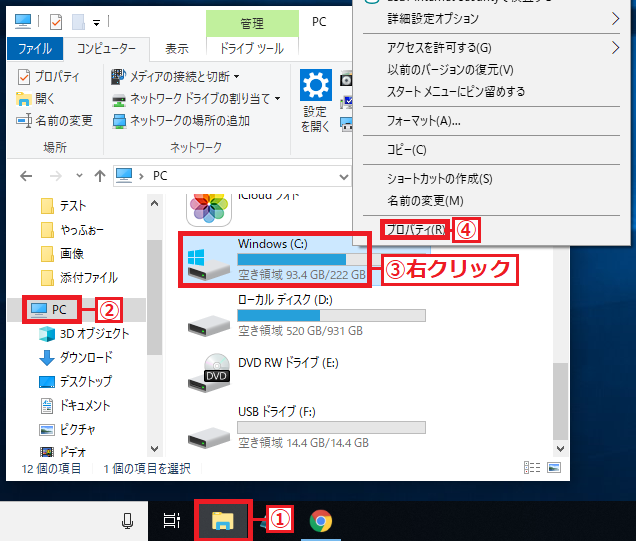Screen dimensions: 637x541
Task: Open ピクチャ in navigation pane
Action: click(67, 429)
